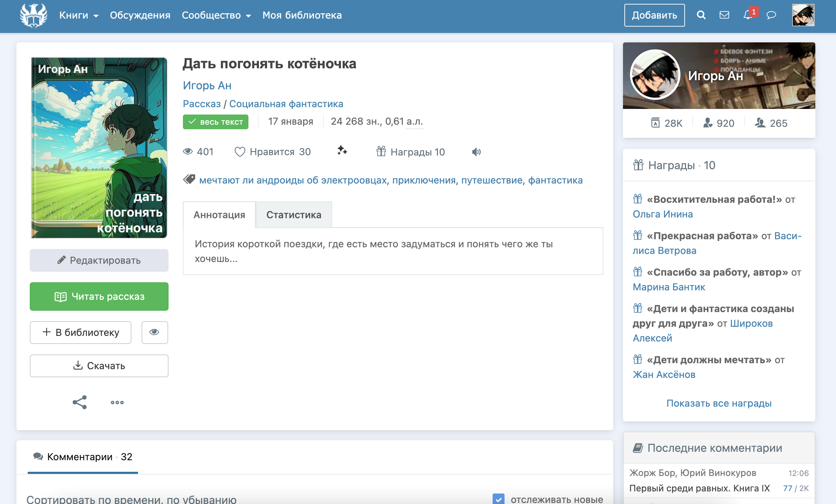The height and width of the screenshot is (504, 836).
Task: Click the search magnifier icon
Action: tap(701, 15)
